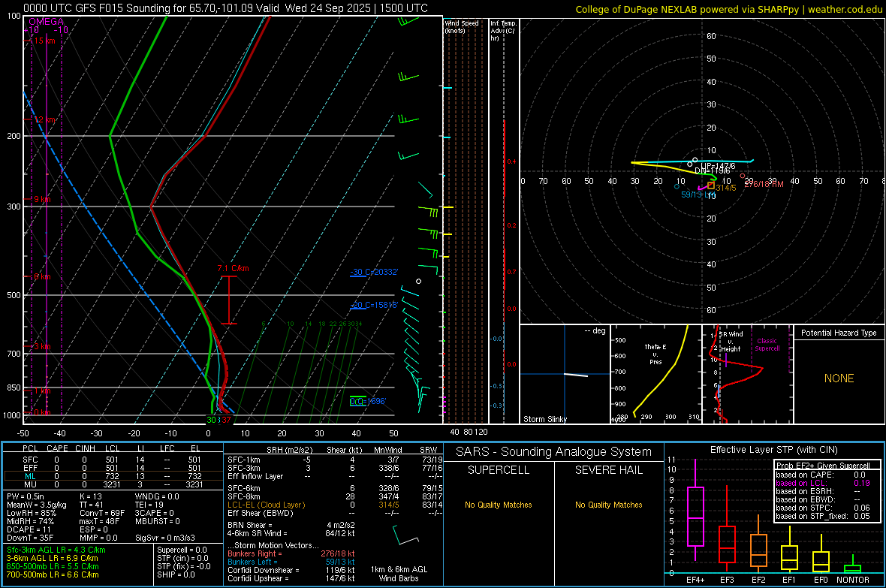The image size is (886, 588).
Task: Click the 'Sfc-3km AGL LR = 4.3 C/km' line
Action: coord(56,550)
